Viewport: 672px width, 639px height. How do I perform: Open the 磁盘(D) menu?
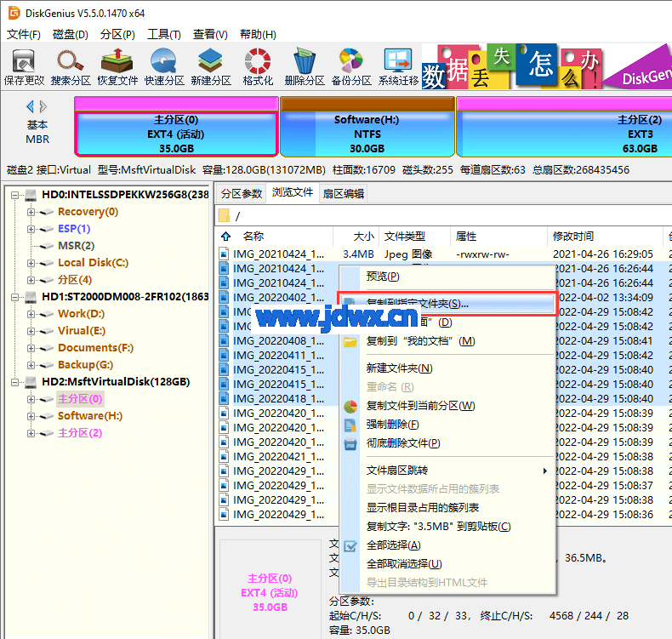pos(71,34)
